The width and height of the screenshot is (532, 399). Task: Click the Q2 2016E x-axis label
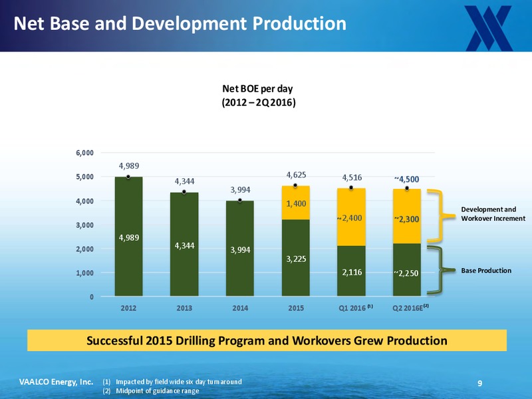410,308
